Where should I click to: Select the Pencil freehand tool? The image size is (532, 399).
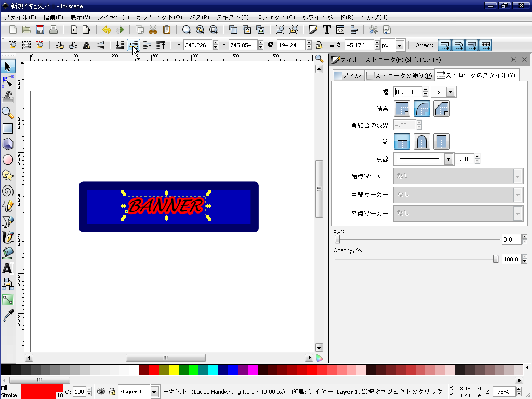8,206
